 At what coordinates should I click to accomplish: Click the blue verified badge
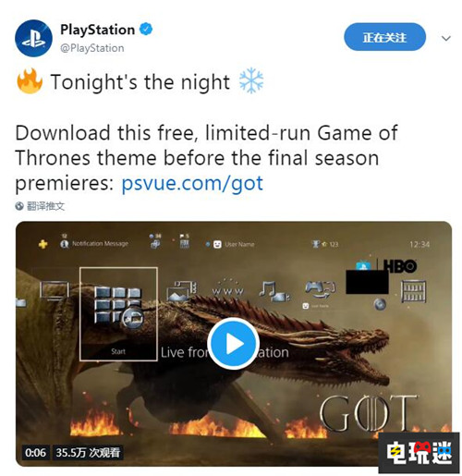click(146, 30)
